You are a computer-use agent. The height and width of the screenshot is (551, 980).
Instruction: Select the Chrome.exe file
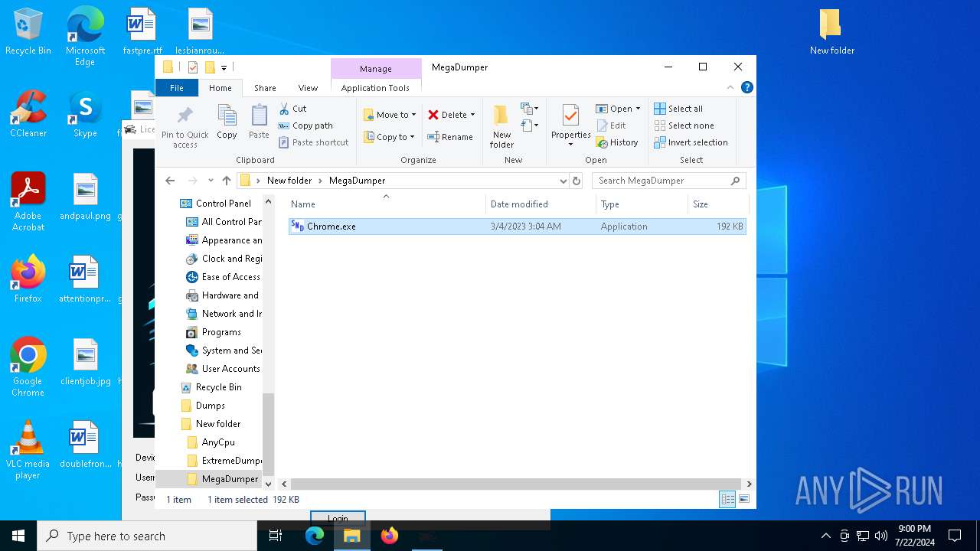point(517,227)
